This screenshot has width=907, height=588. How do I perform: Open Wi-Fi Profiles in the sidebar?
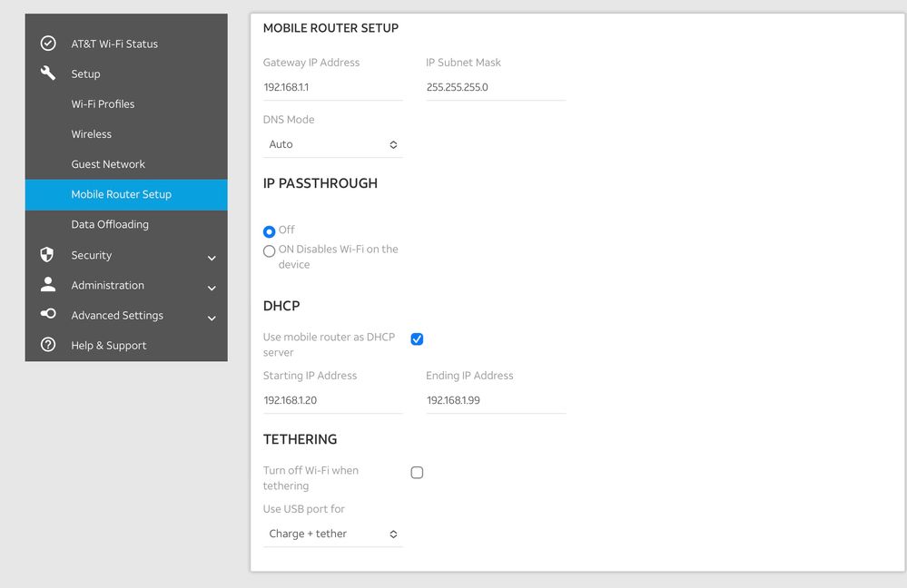point(103,104)
